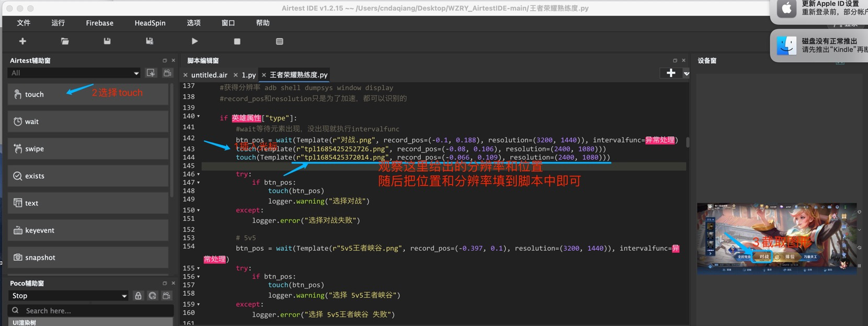Select the 王者荣耀熟练度.py tab
This screenshot has height=326, width=868.
click(x=299, y=75)
